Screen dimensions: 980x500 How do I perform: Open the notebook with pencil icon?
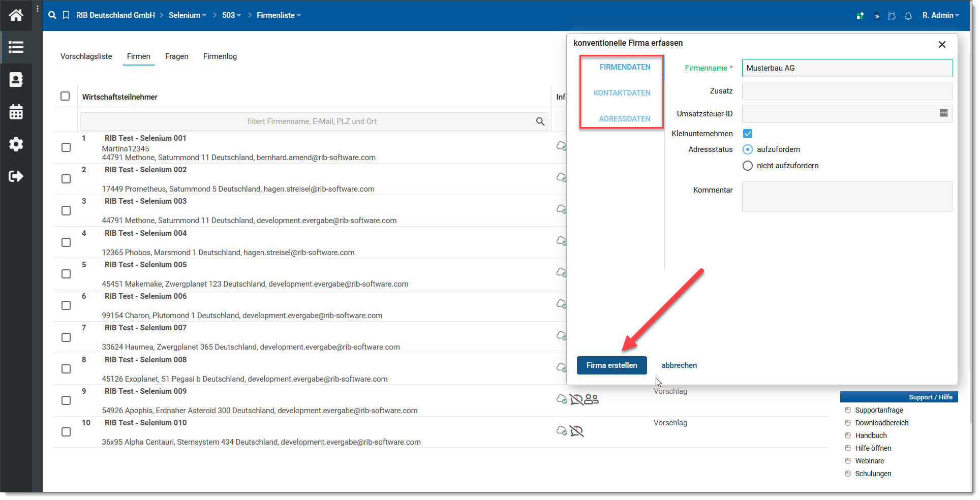[892, 16]
